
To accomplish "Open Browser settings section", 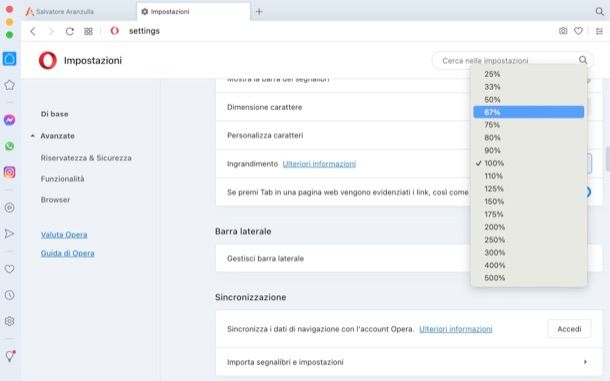I will click(x=55, y=200).
